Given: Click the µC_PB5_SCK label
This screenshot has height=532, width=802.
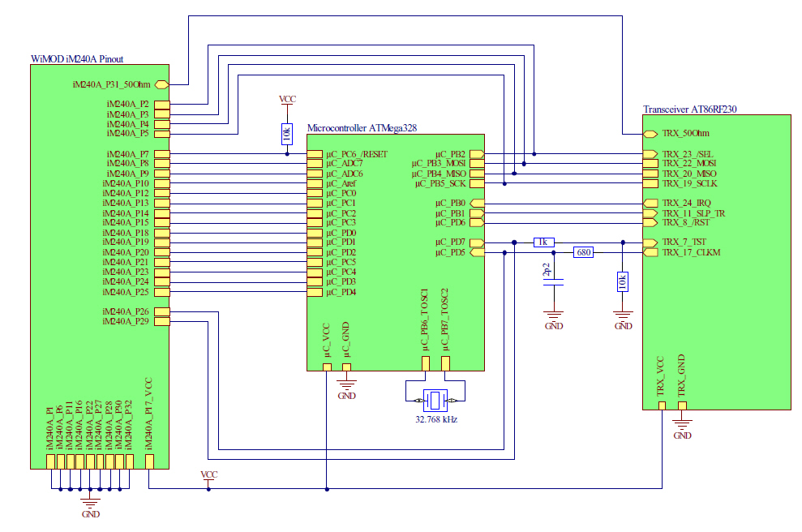Looking at the screenshot, I should (x=440, y=183).
